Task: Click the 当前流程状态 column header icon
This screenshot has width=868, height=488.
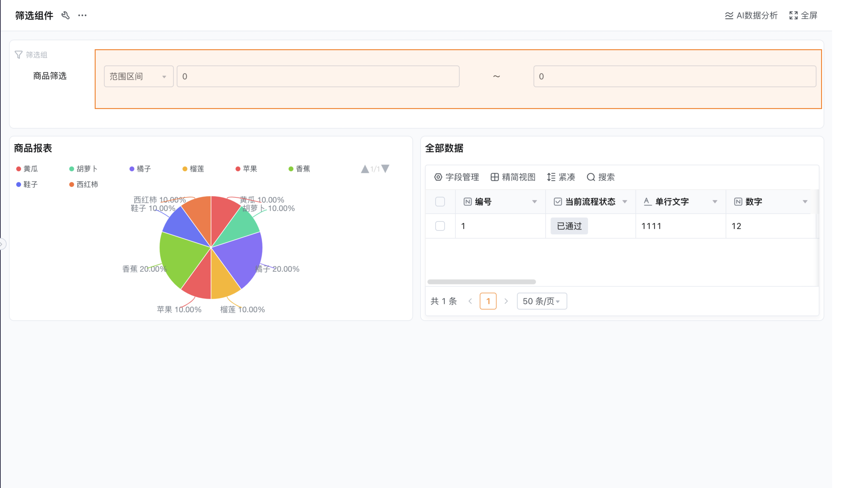Action: pos(558,202)
